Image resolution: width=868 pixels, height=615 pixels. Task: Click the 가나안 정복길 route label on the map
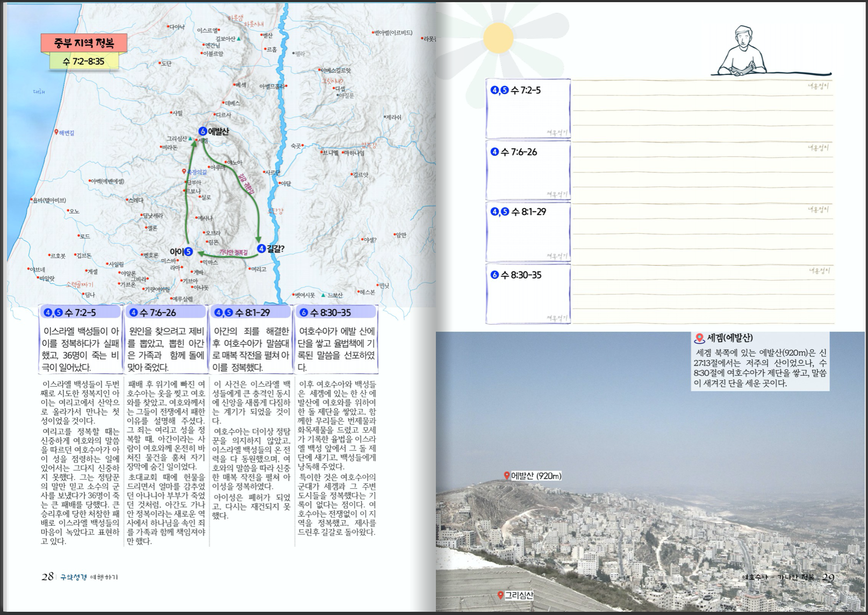coord(233,253)
